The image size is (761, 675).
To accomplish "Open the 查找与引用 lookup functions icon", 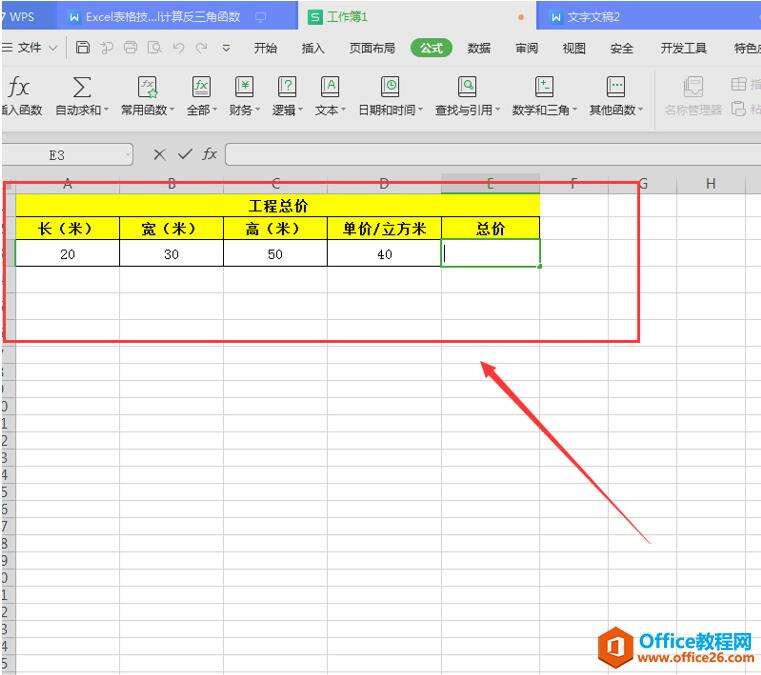I will 467,87.
